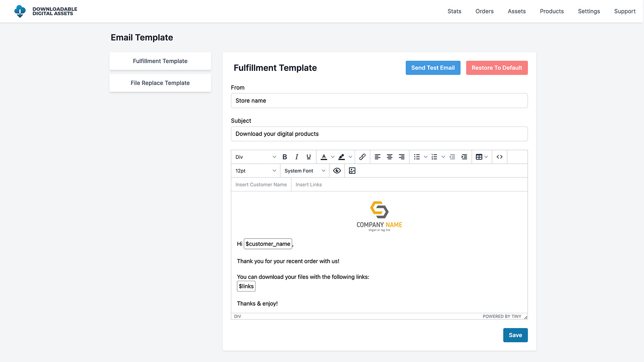Viewport: 644px width, 362px height.
Task: Align text to center
Action: (x=390, y=157)
